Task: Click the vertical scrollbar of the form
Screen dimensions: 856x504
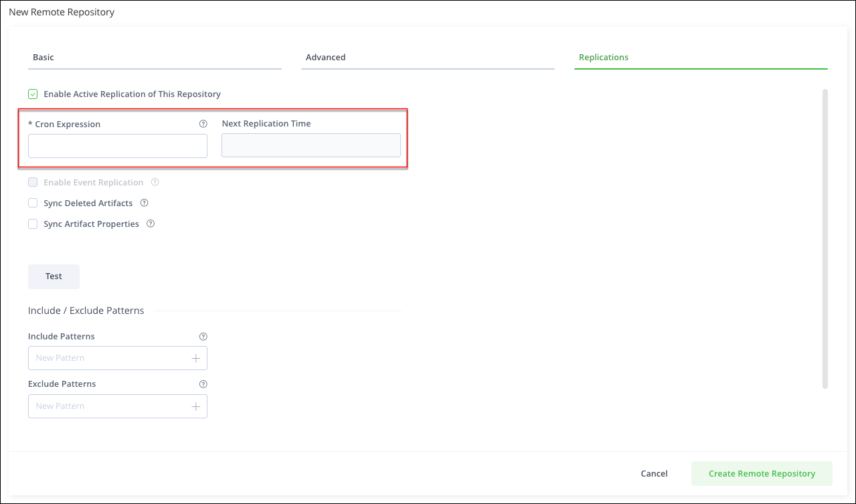Action: [x=825, y=238]
